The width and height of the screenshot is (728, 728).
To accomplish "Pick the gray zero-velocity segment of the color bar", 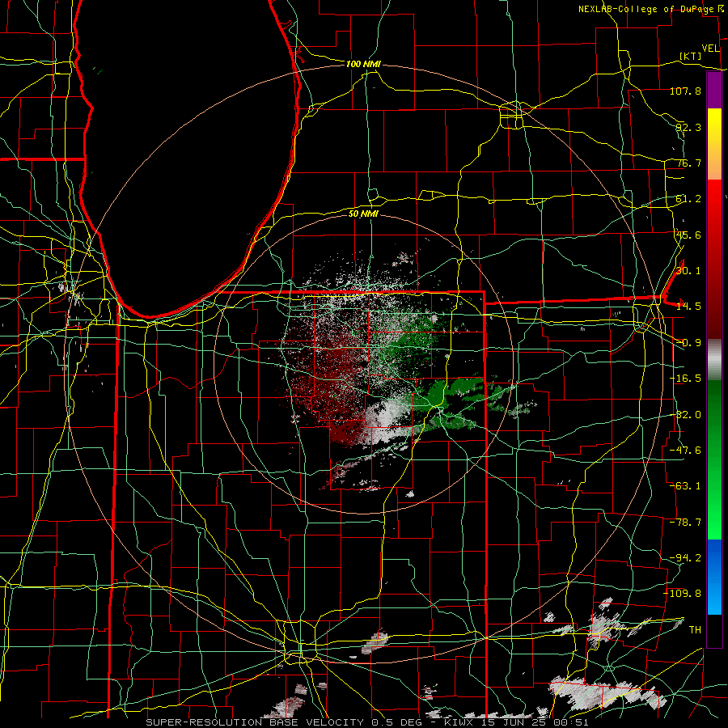I will [x=714, y=360].
